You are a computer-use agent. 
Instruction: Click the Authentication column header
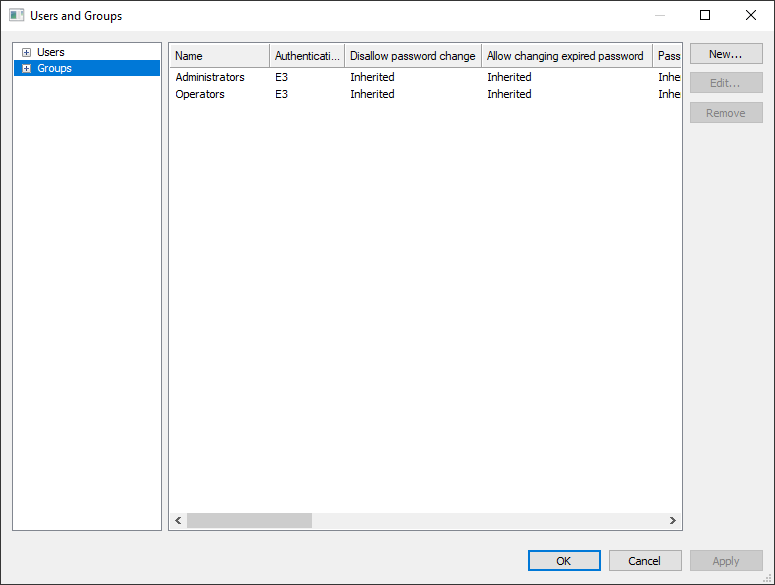[x=307, y=56]
